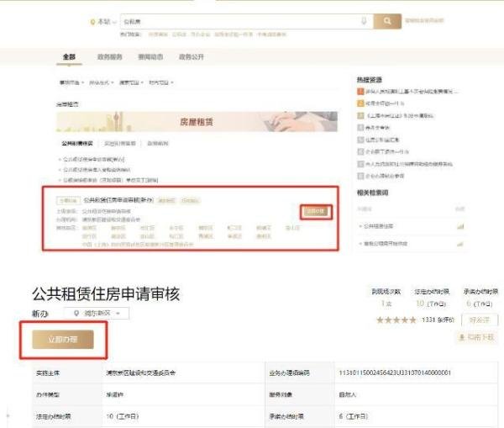The height and width of the screenshot is (428, 504).
Task: Click trend chart icon beside 公共租赁住房 keyword
Action: [460, 226]
